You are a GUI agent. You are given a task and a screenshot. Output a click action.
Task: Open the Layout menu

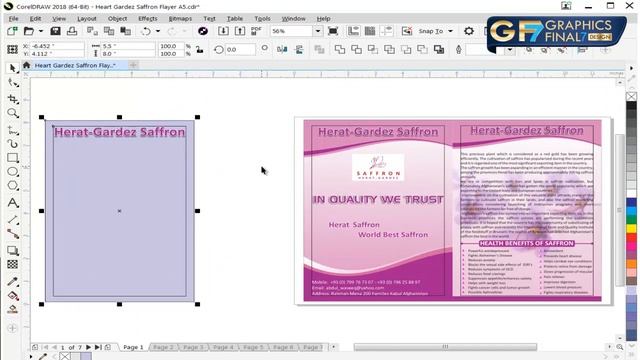pyautogui.click(x=87, y=18)
